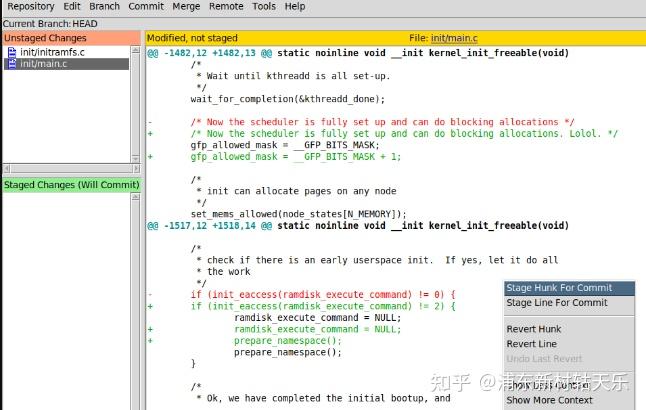Click the Modified, not staged label
Image resolution: width=646 pixels, height=410 pixels.
[x=192, y=38]
